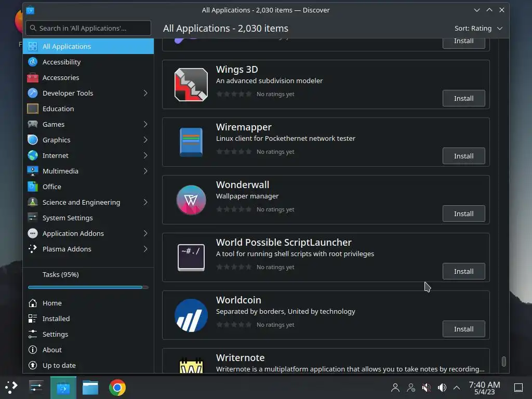Open the Wings 3D app icon

coord(191,85)
